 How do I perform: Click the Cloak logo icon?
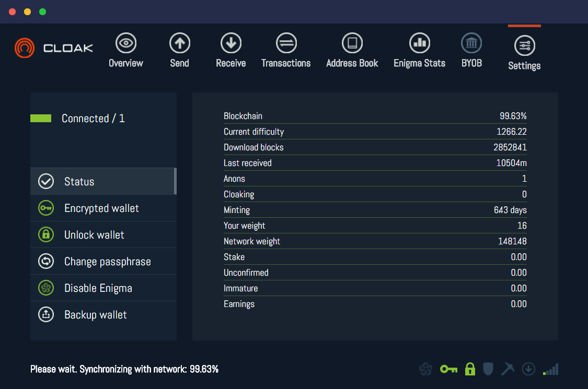point(25,48)
